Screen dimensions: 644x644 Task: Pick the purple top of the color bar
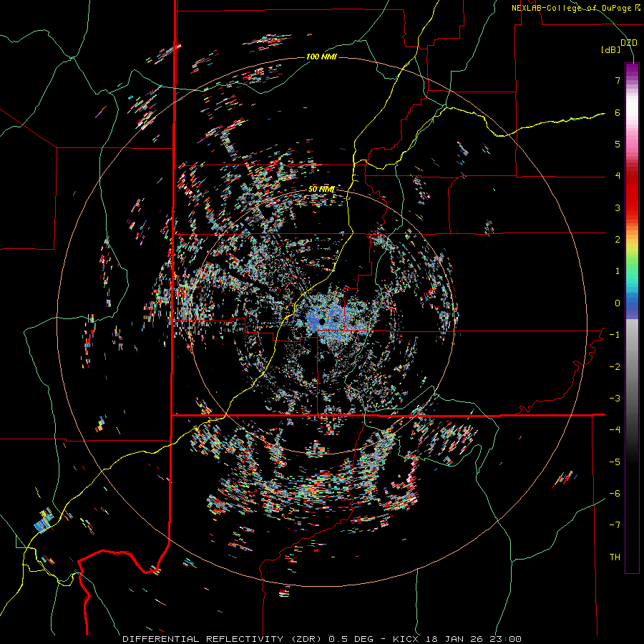coord(632,70)
